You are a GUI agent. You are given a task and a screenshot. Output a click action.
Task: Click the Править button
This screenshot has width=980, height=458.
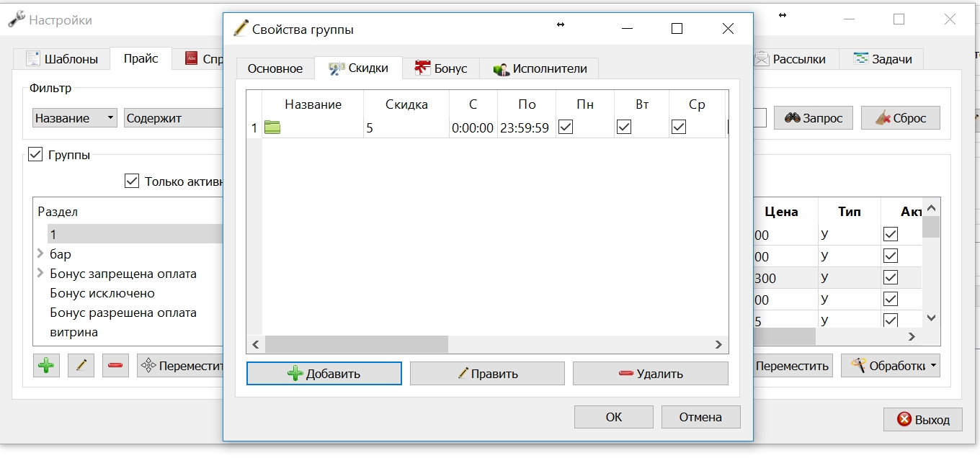[487, 374]
